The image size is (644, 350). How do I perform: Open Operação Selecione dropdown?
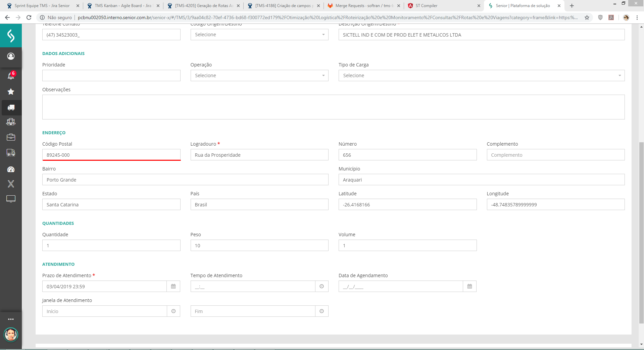[x=259, y=76]
